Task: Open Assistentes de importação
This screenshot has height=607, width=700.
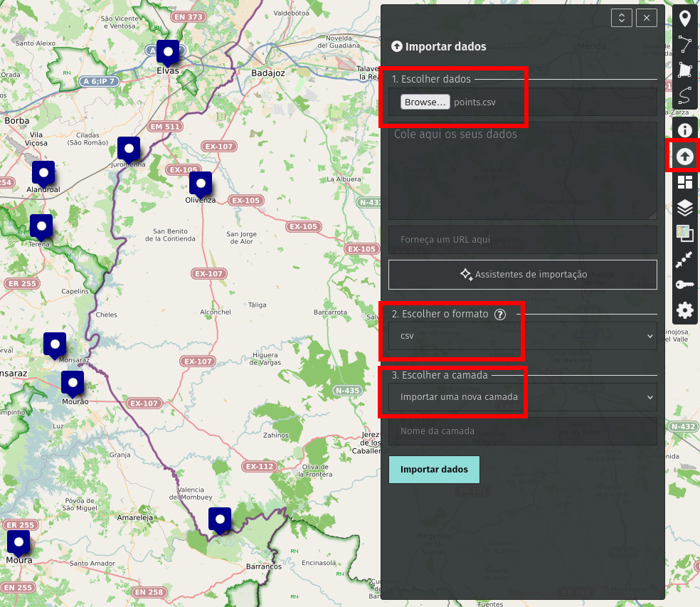Action: tap(523, 275)
